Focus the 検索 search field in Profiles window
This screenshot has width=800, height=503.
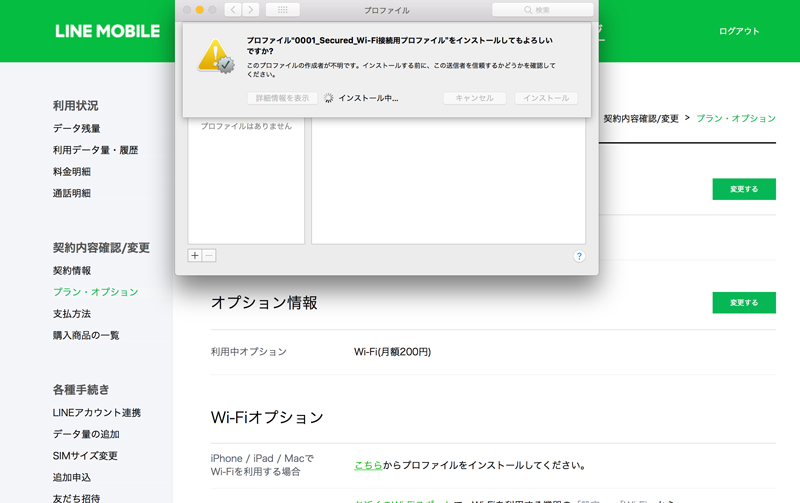[542, 10]
